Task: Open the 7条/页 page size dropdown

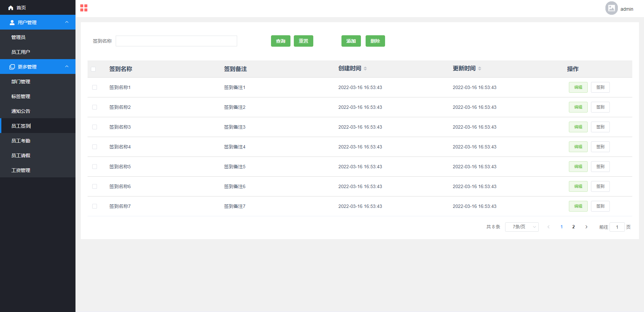Action: pos(522,227)
